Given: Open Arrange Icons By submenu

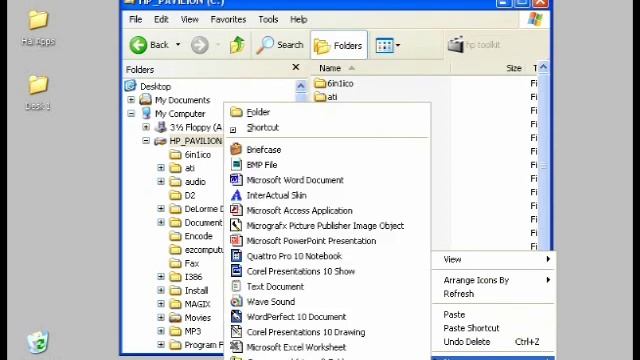Looking at the screenshot, I should click(493, 280).
